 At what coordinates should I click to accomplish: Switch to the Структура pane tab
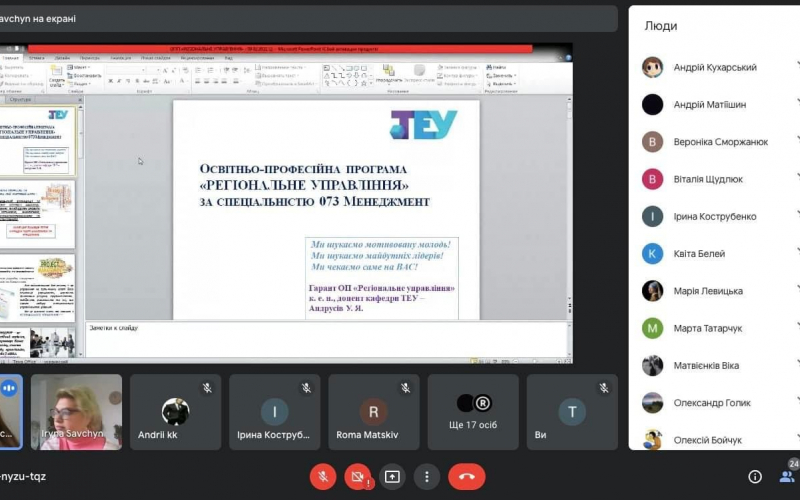[x=20, y=99]
